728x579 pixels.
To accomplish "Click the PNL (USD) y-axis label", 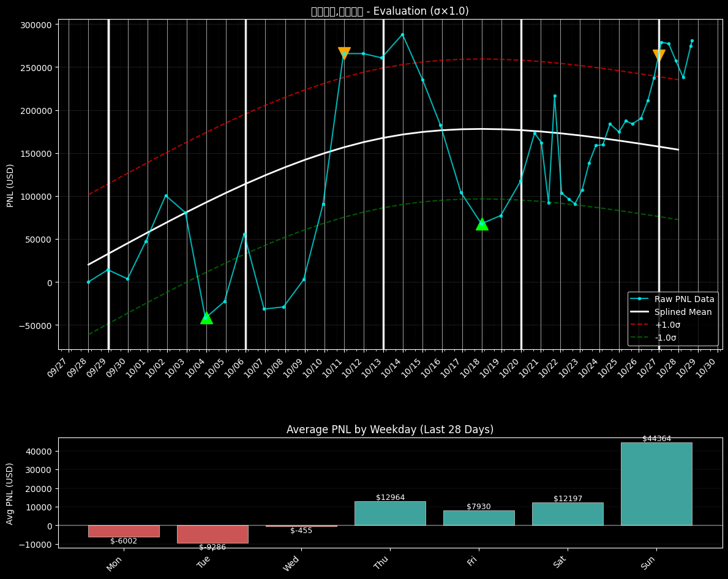I will pos(10,185).
